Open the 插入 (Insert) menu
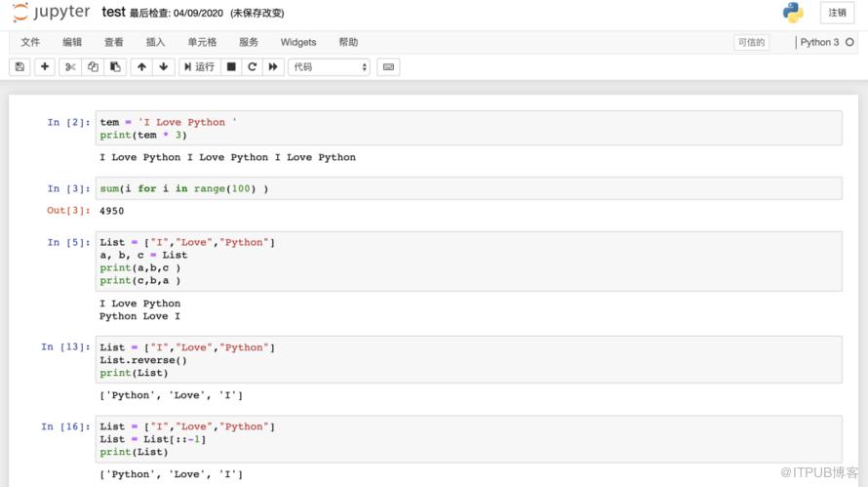Image resolution: width=868 pixels, height=487 pixels. pos(155,42)
